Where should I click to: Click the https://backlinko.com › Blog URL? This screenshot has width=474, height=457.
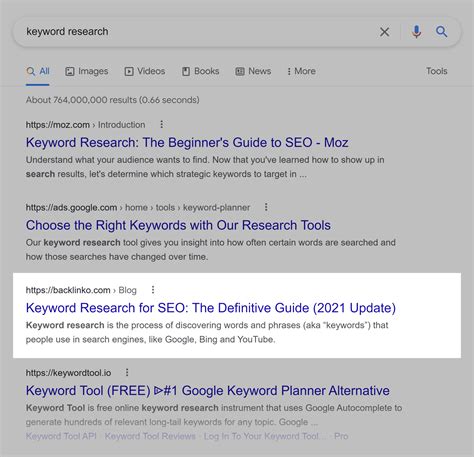81,290
